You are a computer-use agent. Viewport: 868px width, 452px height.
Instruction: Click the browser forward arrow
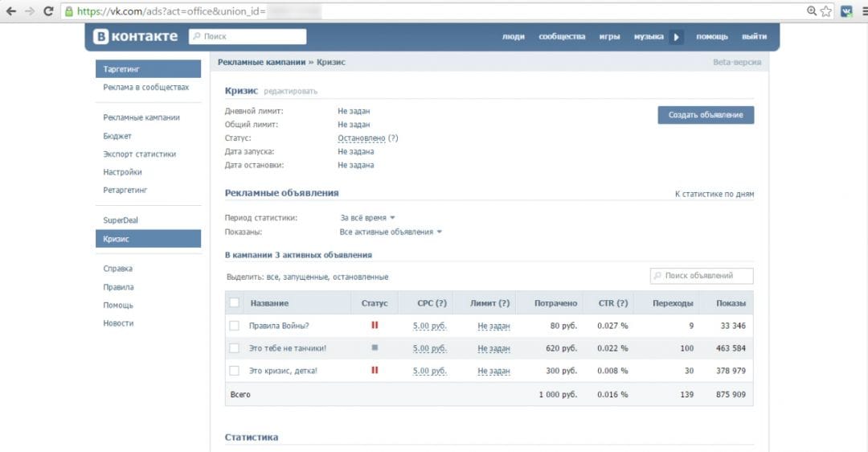coord(30,11)
